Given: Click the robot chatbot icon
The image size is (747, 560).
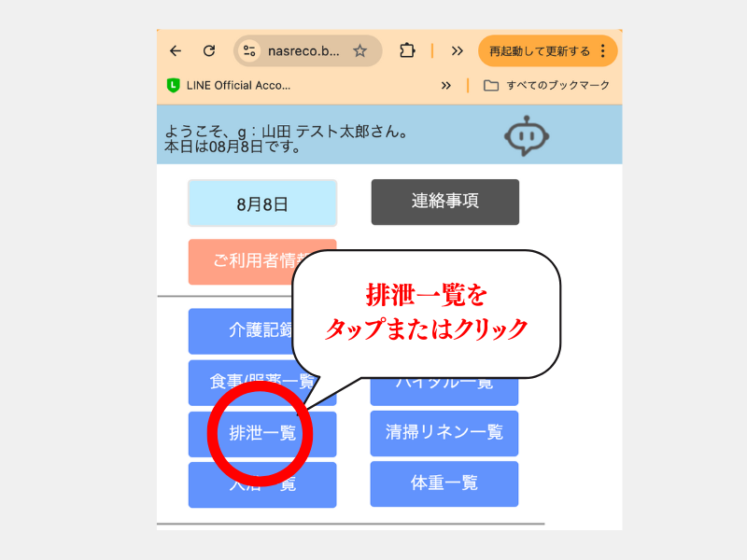Looking at the screenshot, I should [529, 136].
